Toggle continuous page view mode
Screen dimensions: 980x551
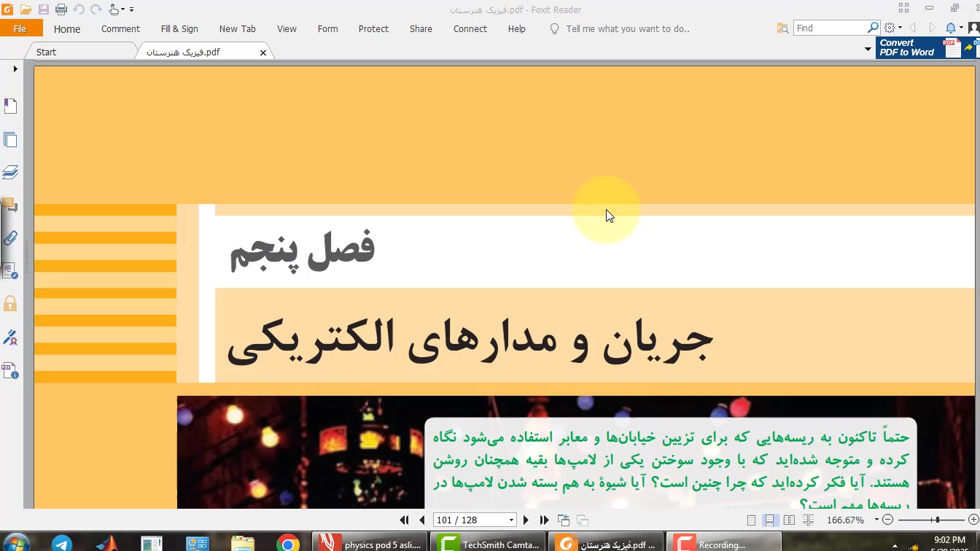click(x=769, y=520)
